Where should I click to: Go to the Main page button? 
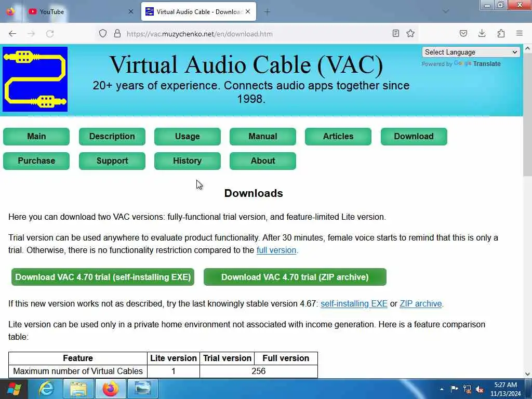[x=36, y=137]
